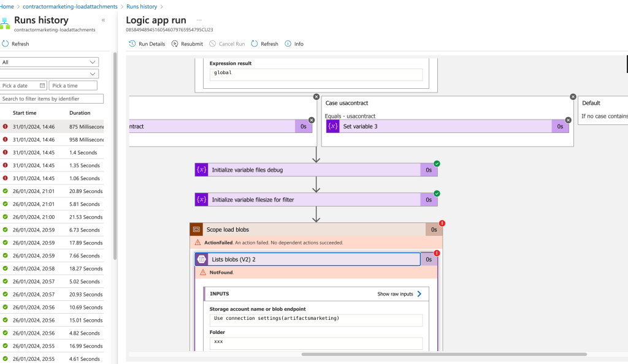
Task: Click Refresh in Runs history panel
Action: coord(15,44)
